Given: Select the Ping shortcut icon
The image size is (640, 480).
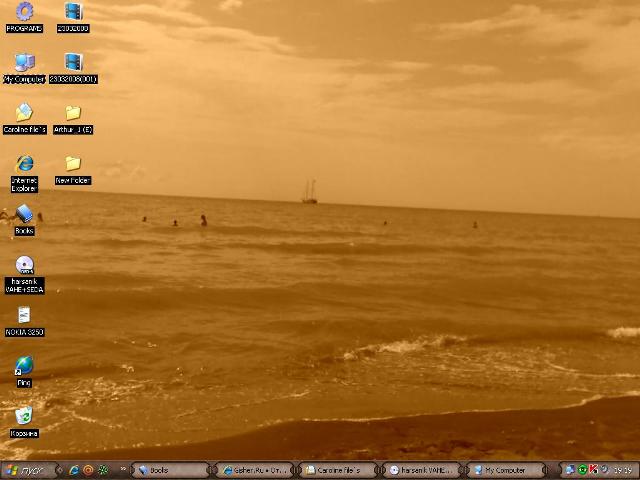Looking at the screenshot, I should click(24, 367).
